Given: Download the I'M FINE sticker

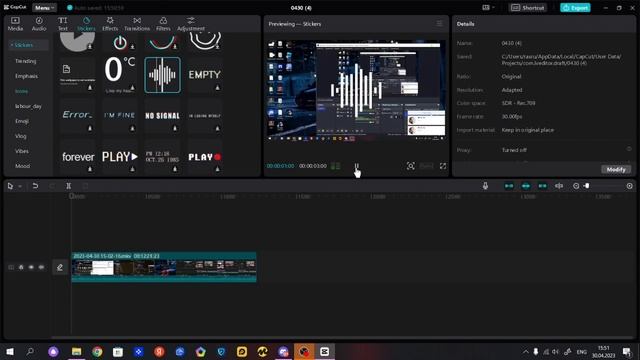Looking at the screenshot, I should point(132,129).
